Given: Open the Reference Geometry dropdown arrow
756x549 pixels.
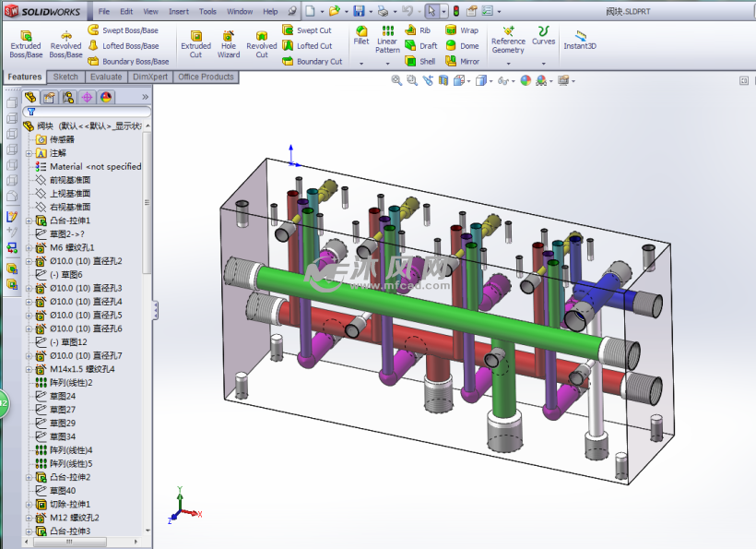Looking at the screenshot, I should click(x=508, y=63).
